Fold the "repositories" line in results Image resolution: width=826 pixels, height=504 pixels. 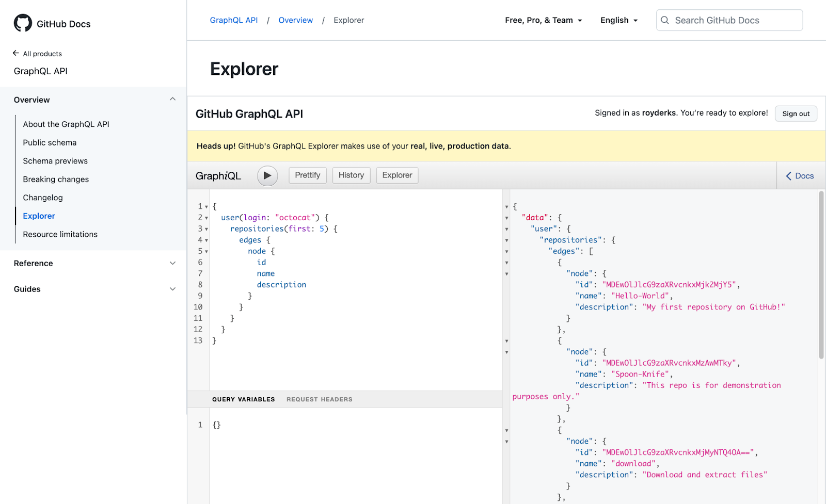(506, 240)
